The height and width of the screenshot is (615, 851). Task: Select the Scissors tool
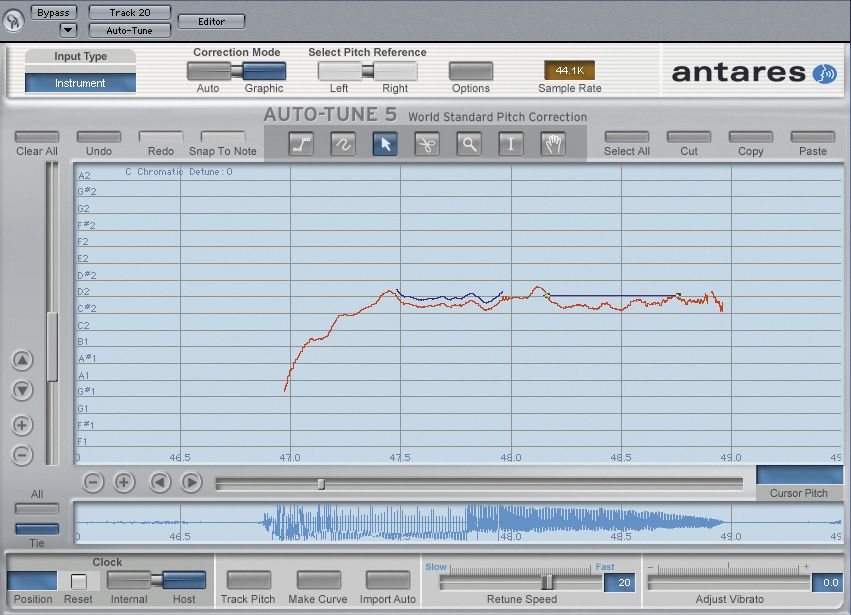pyautogui.click(x=427, y=144)
